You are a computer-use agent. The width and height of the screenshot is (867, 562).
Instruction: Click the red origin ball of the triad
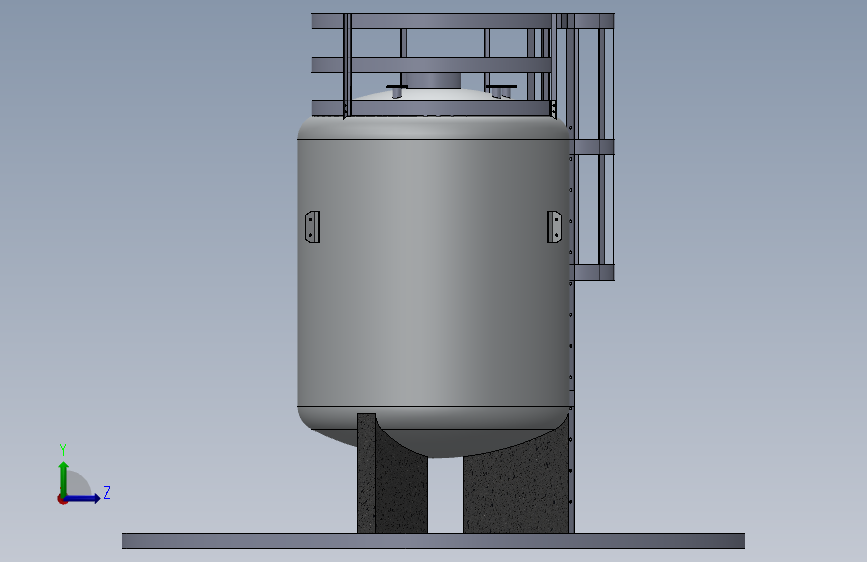click(x=62, y=499)
